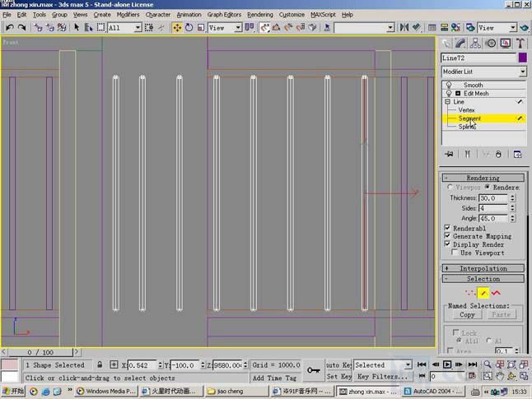Activate the Select and Scale tool
The image size is (532, 399).
[x=201, y=27]
